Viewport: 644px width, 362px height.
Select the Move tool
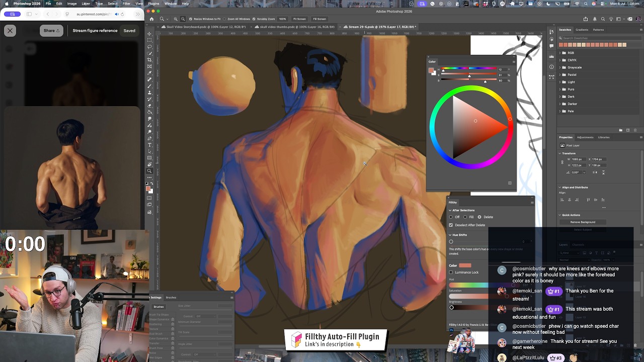149,34
